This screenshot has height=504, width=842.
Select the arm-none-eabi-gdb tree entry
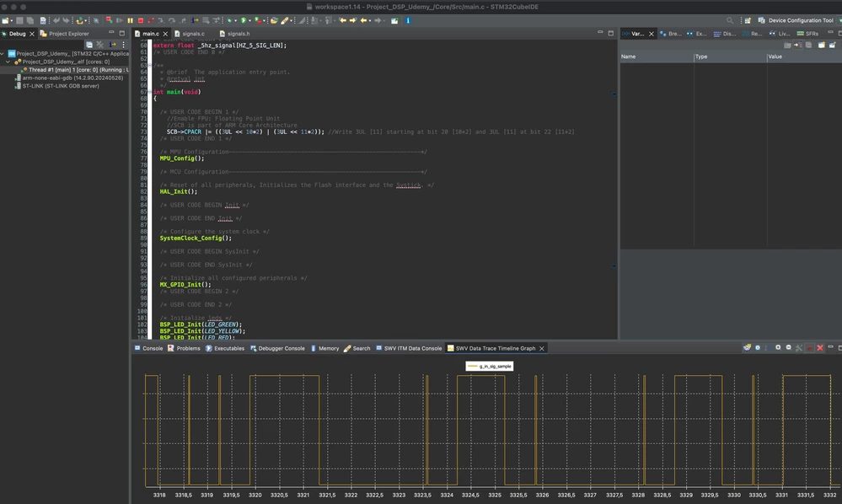point(69,78)
